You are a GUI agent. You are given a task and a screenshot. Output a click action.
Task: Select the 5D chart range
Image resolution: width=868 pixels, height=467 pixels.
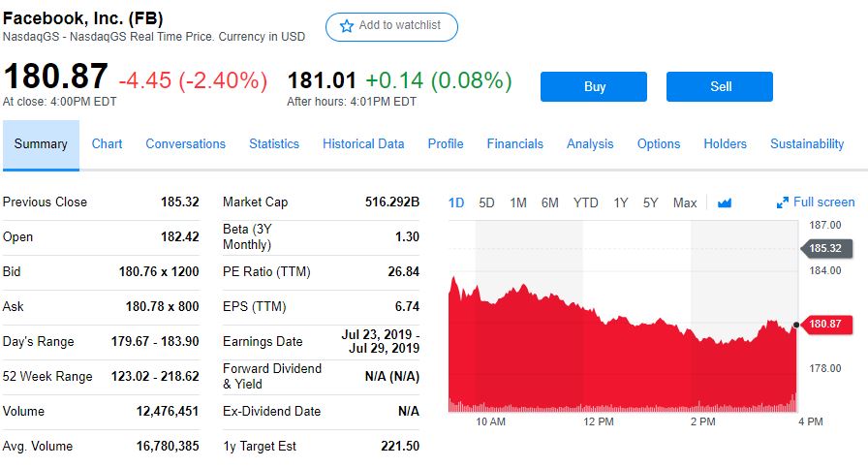point(486,202)
